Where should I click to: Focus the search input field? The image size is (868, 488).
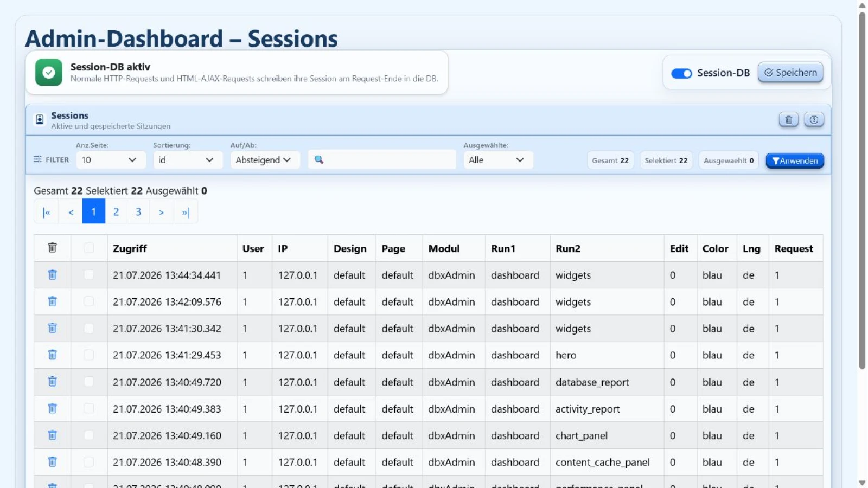tap(382, 159)
